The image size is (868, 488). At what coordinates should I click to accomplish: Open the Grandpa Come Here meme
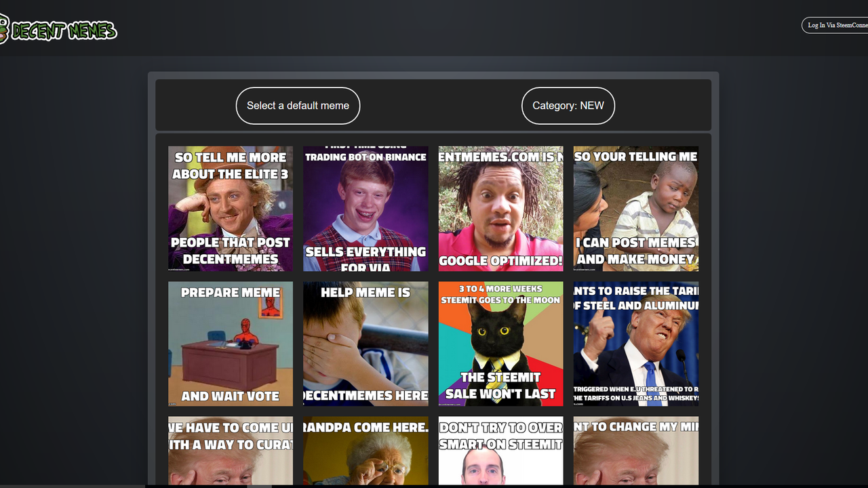coord(366,451)
